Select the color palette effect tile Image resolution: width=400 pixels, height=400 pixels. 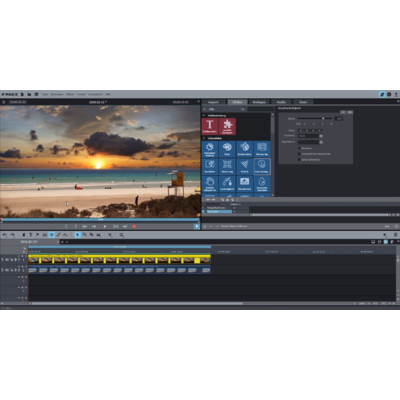click(x=227, y=149)
